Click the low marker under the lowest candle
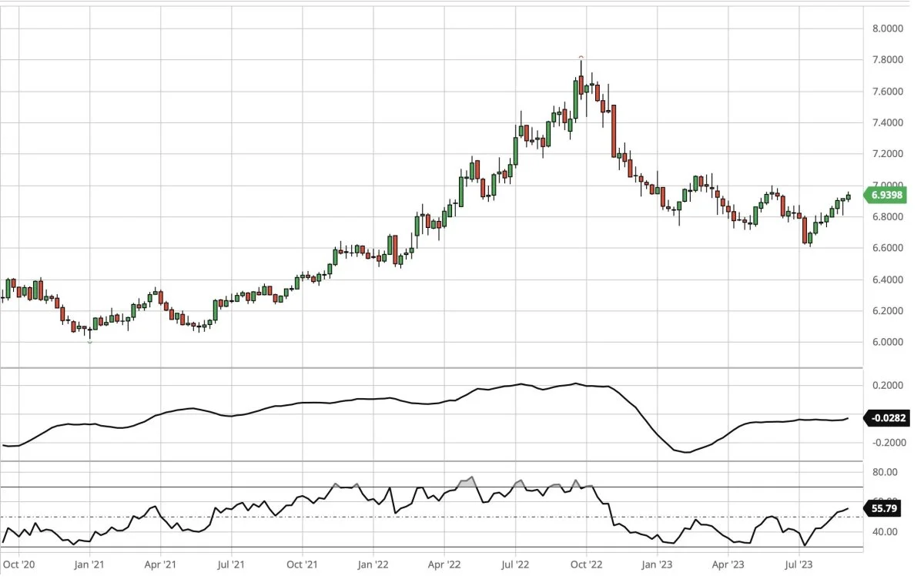Viewport: 924px width, 586px height. click(x=90, y=341)
